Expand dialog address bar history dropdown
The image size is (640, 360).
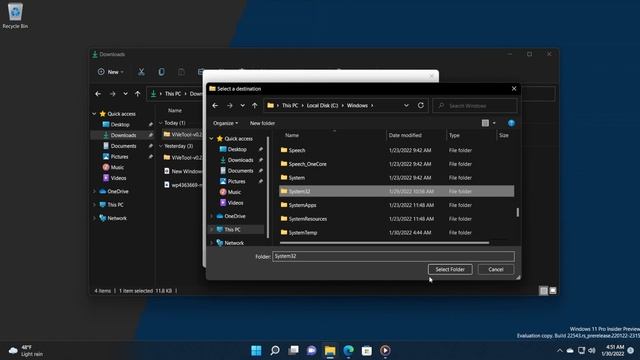point(406,105)
